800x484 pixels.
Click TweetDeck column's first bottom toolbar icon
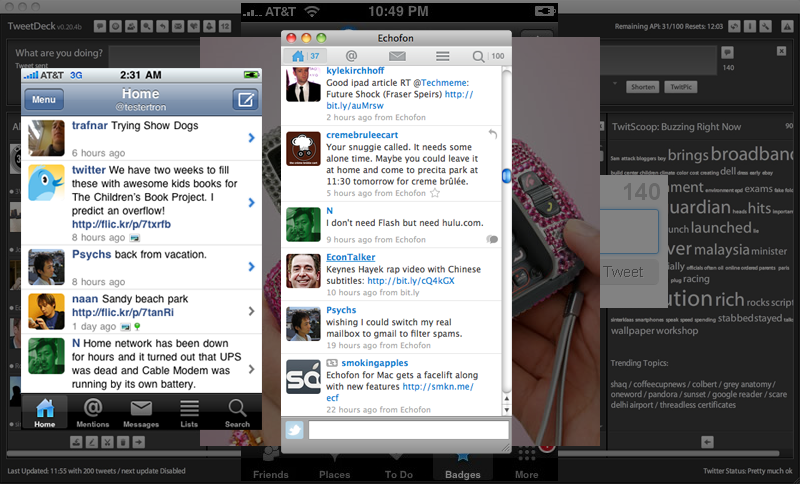76,442
